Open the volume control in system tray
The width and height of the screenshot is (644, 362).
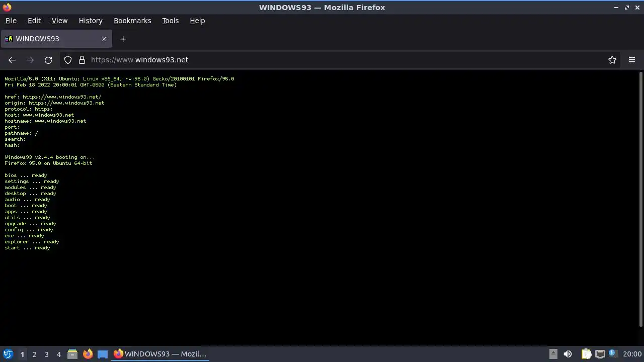[x=568, y=354]
